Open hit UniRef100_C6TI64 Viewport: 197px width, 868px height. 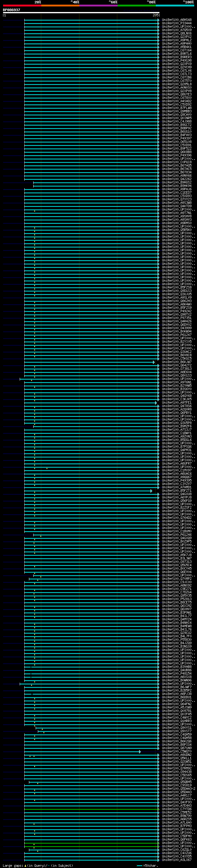point(177,50)
